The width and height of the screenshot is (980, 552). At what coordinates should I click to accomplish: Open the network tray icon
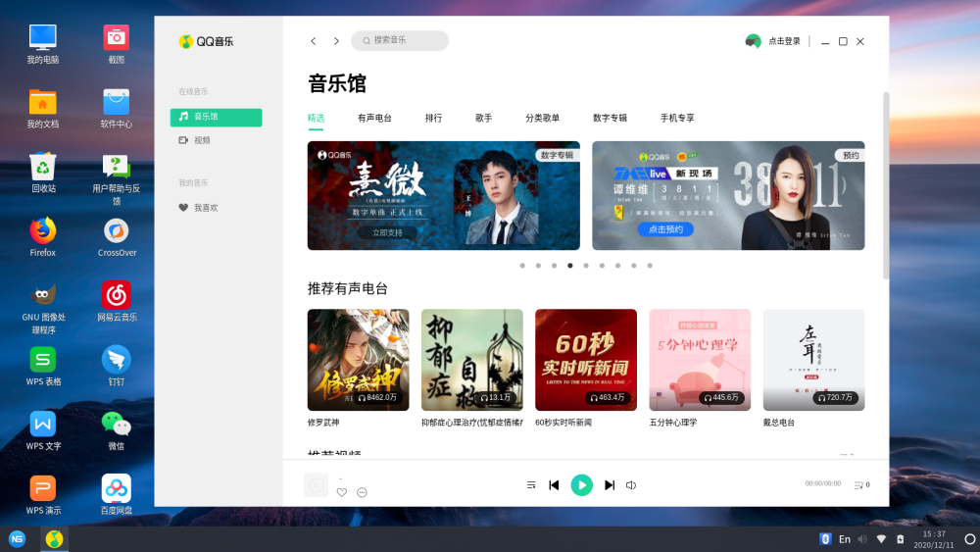(881, 539)
